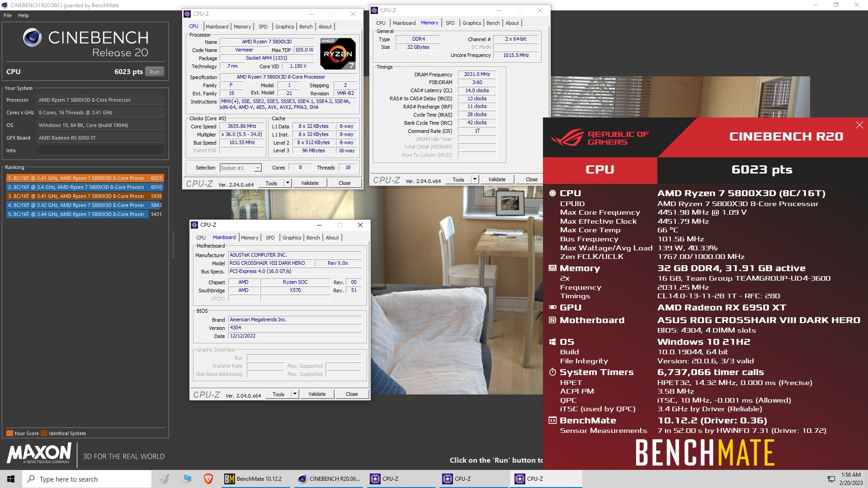Viewport: 868px width, 488px height.
Task: Run the Cinebench CPU test
Action: pyautogui.click(x=154, y=72)
